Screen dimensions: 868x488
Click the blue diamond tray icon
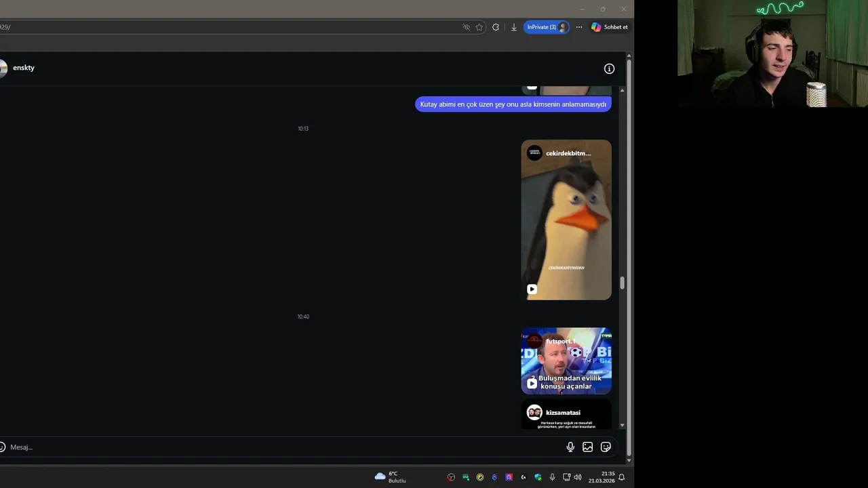click(x=494, y=477)
